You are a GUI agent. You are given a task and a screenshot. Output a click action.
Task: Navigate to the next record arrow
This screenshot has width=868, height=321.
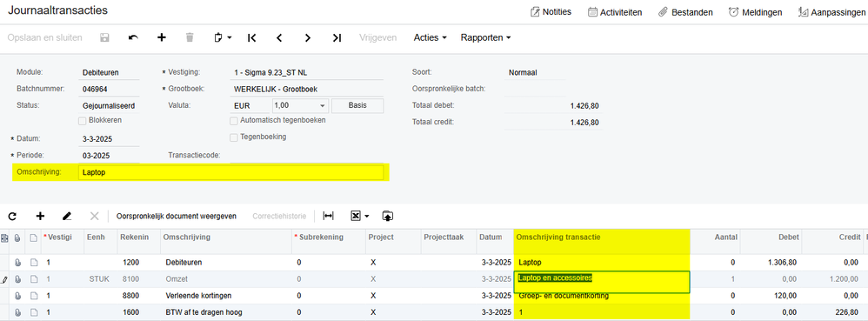(x=308, y=37)
